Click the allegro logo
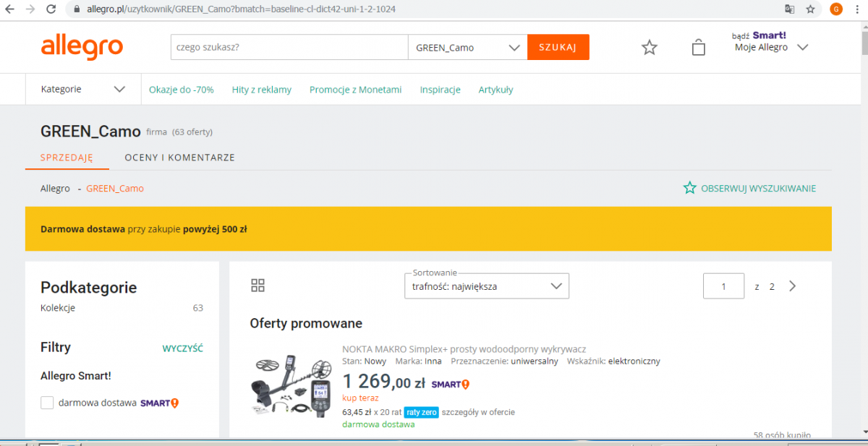Screen dimensions: 868x446 (x=82, y=46)
